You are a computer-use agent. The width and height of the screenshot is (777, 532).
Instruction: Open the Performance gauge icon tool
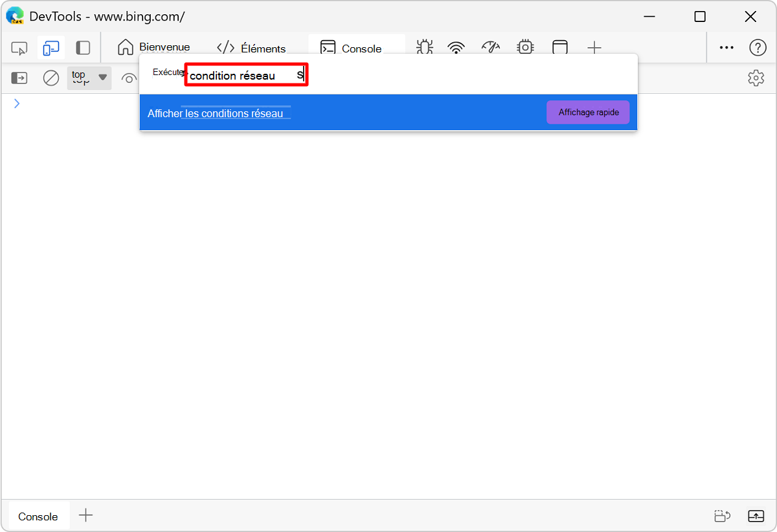coord(491,48)
